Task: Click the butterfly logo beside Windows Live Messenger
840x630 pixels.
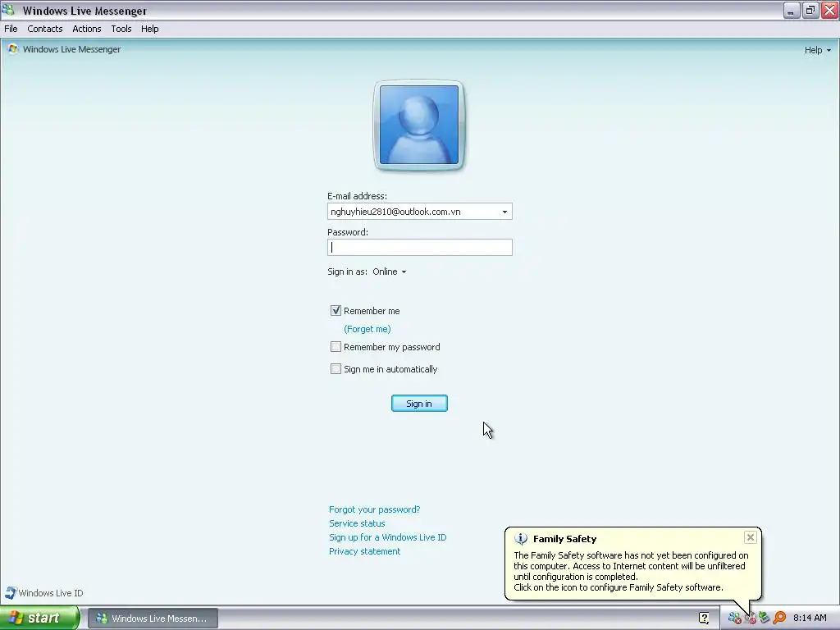Action: tap(12, 48)
